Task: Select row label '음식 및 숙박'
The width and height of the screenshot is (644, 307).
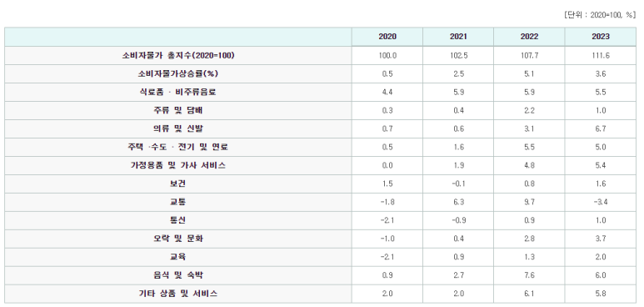Action: pyautogui.click(x=178, y=275)
